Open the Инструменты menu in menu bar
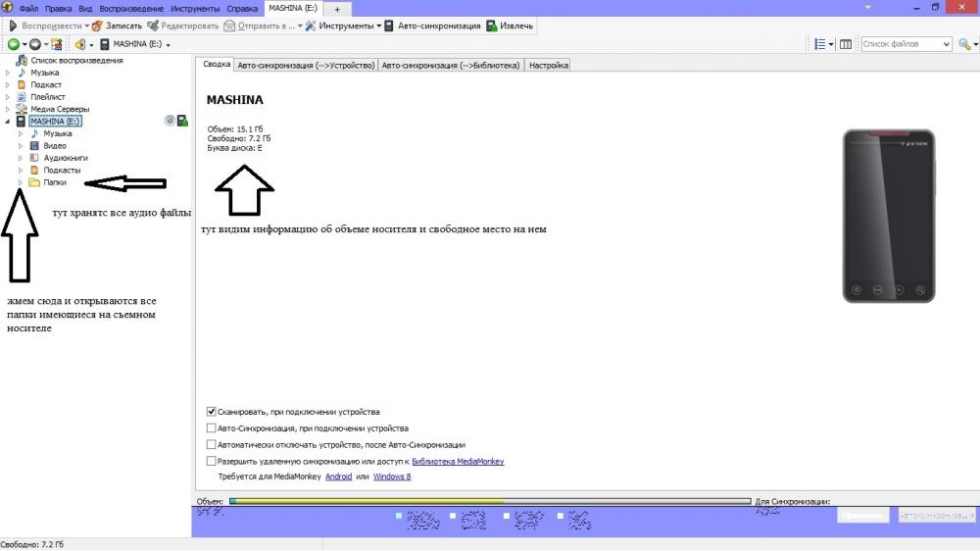The width and height of the screenshot is (980, 551). point(195,9)
